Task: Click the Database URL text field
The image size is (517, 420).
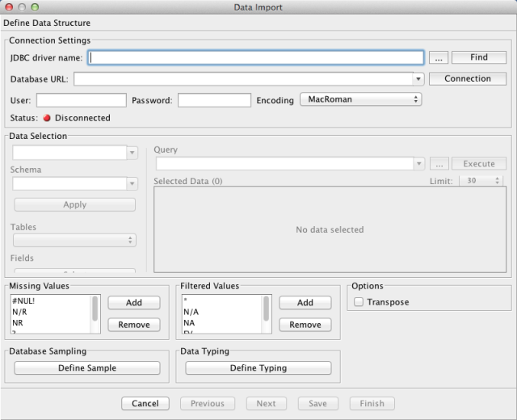Action: (x=243, y=79)
